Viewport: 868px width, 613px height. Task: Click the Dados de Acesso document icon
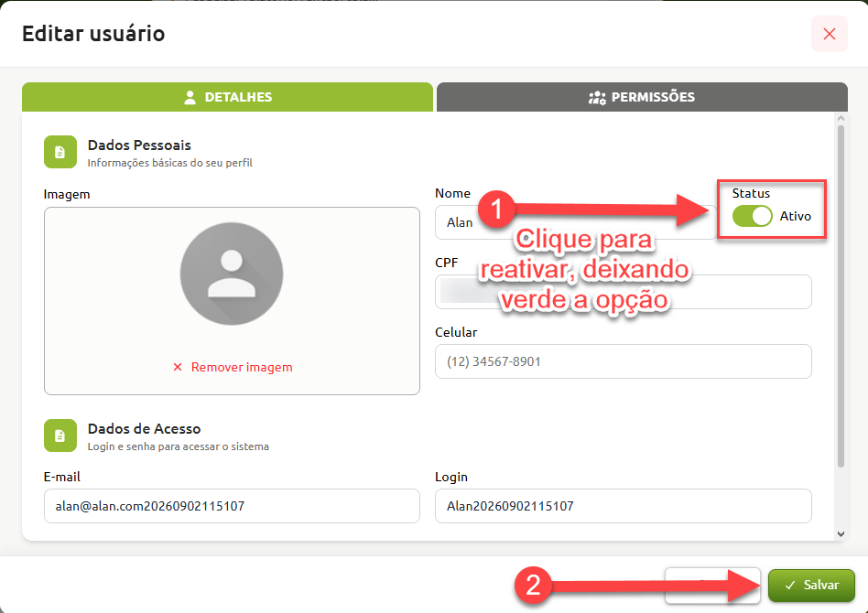coord(60,436)
